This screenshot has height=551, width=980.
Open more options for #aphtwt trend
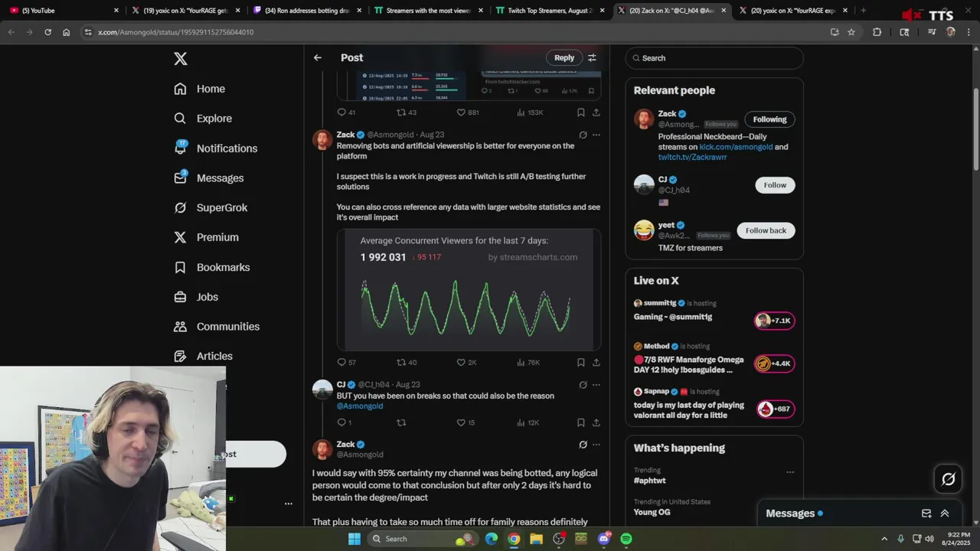(x=790, y=472)
